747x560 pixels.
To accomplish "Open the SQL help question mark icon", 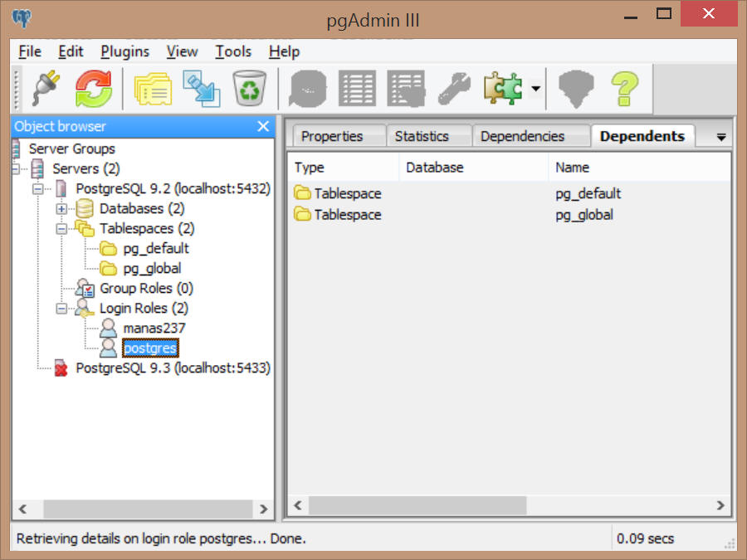I will (x=624, y=89).
